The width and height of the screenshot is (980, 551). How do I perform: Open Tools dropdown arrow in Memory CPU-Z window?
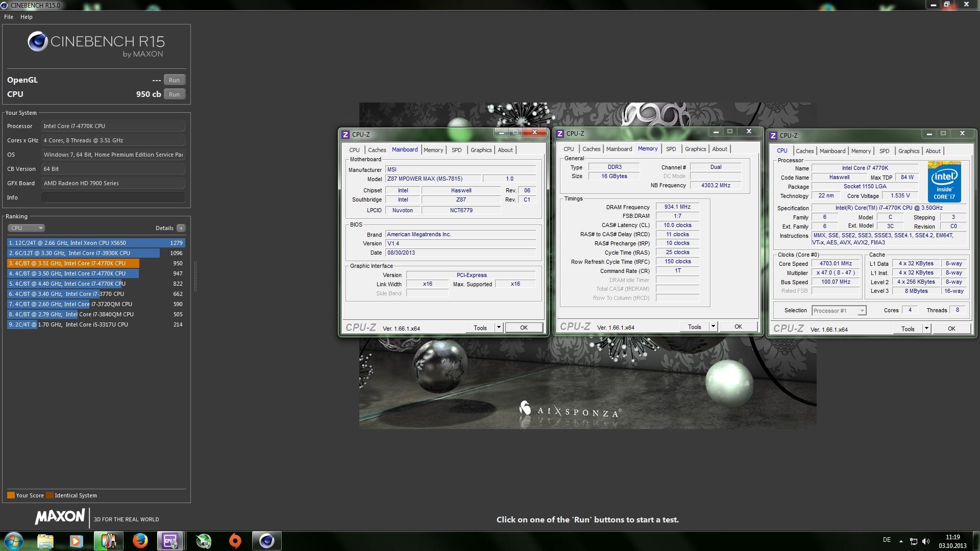[713, 327]
